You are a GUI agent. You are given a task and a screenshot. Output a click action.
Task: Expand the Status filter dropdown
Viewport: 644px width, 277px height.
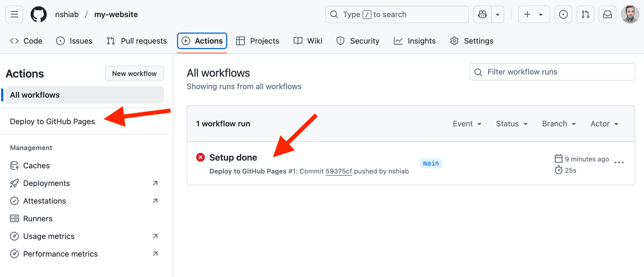click(x=512, y=124)
